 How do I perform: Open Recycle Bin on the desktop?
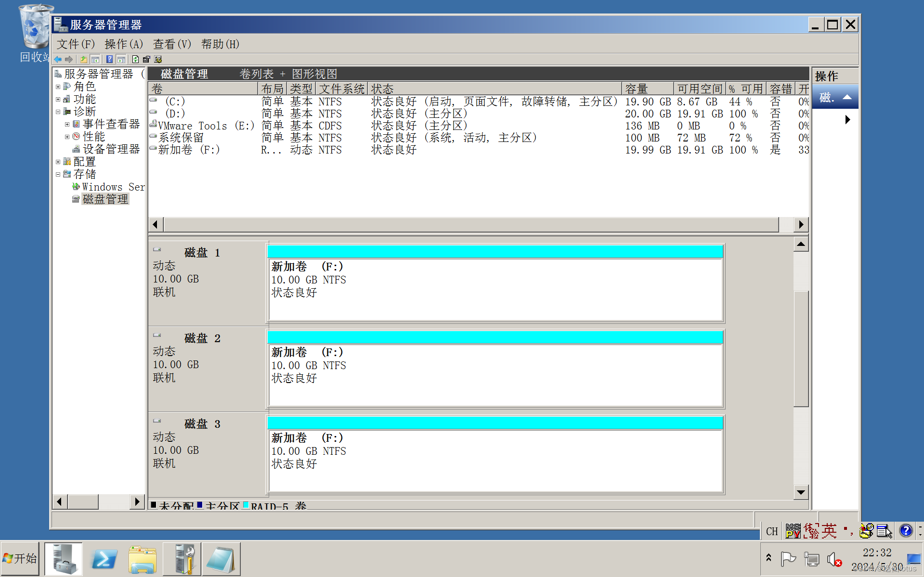pos(35,33)
